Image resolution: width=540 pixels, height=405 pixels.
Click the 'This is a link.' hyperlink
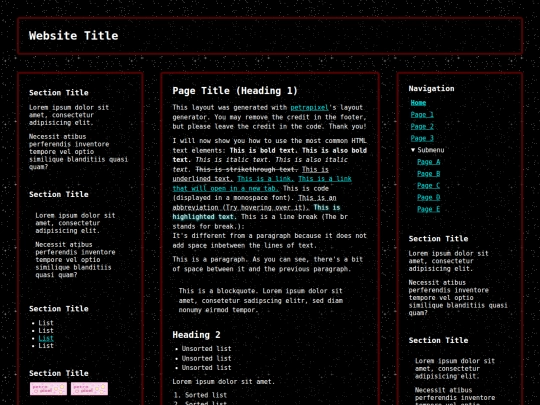(266, 178)
